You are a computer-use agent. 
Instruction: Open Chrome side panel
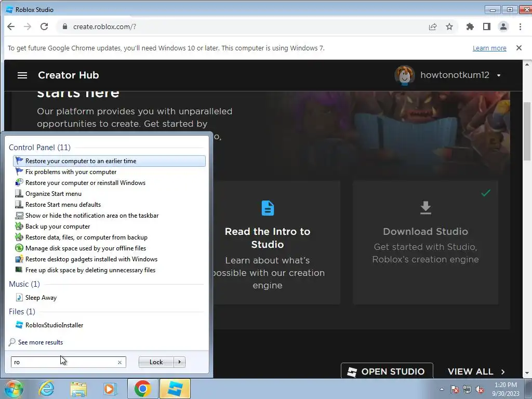(x=486, y=26)
